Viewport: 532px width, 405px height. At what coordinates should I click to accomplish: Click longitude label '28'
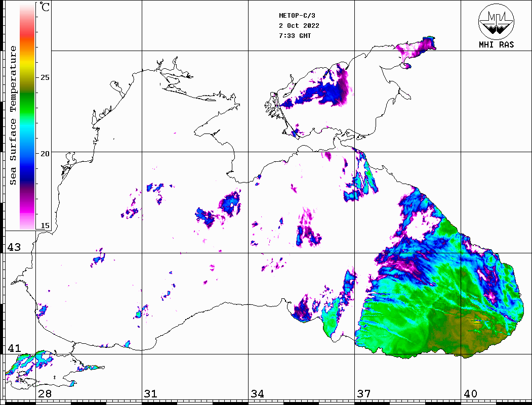coord(45,393)
